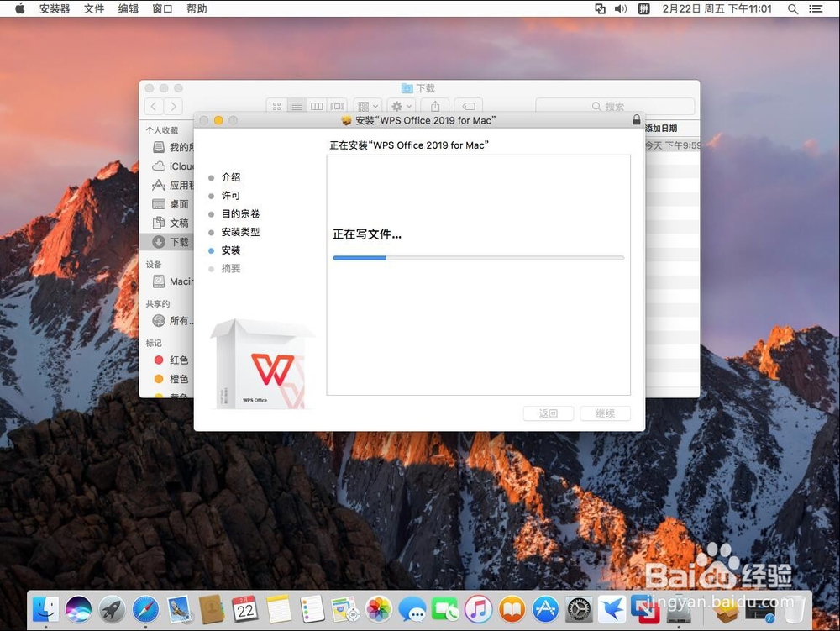
Task: Open Finder action gear dropdown
Action: (x=402, y=106)
